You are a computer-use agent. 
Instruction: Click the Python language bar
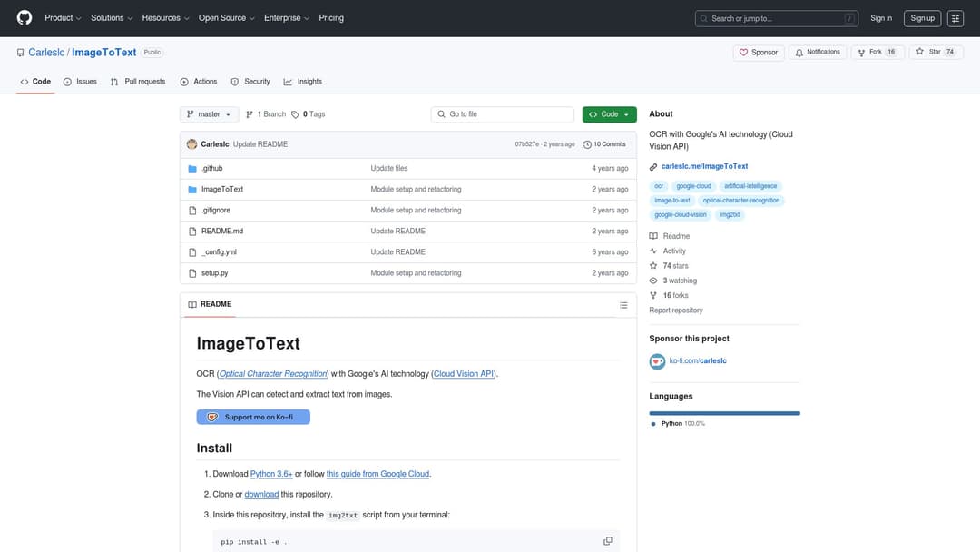pyautogui.click(x=724, y=413)
